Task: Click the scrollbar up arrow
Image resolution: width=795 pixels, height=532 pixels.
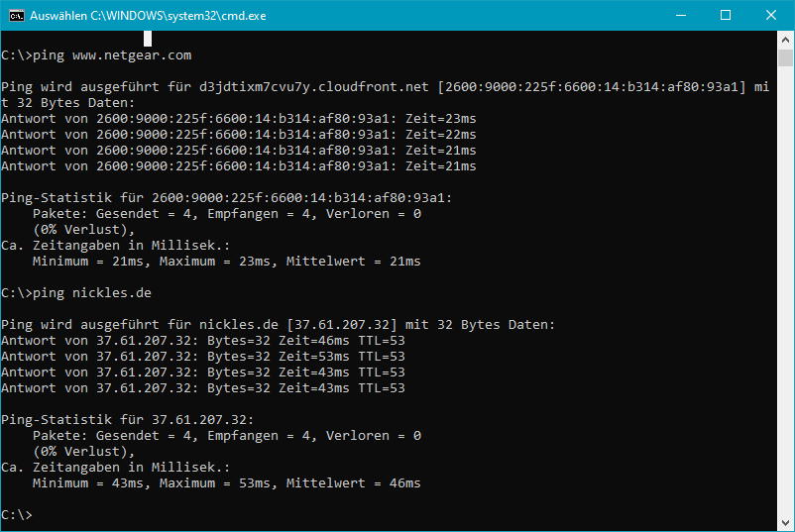Action: (785, 39)
